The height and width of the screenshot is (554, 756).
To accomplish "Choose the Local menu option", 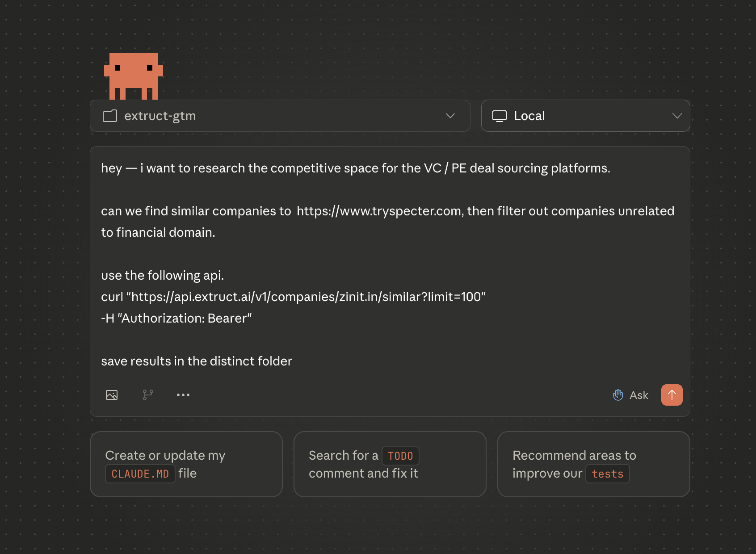I will pos(529,116).
